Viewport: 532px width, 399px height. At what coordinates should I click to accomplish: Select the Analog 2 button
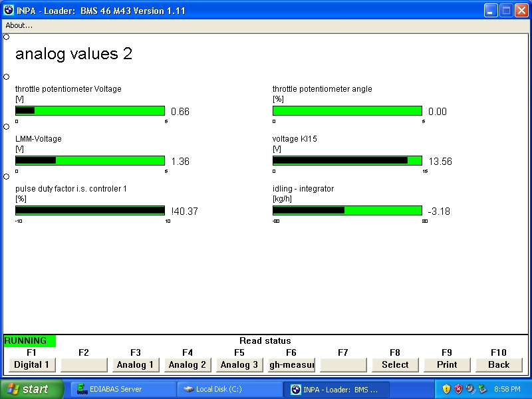[x=188, y=364]
